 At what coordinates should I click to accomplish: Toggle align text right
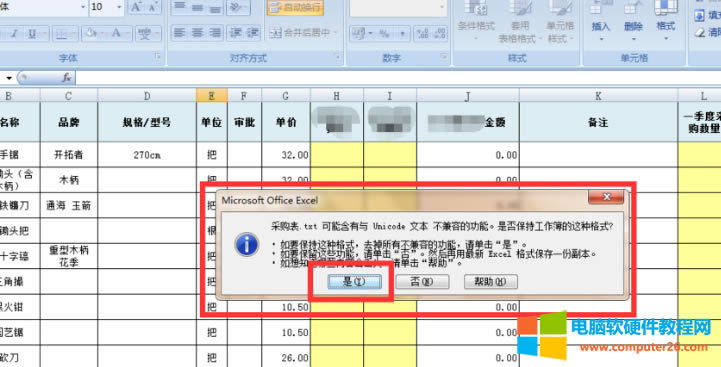(x=215, y=33)
